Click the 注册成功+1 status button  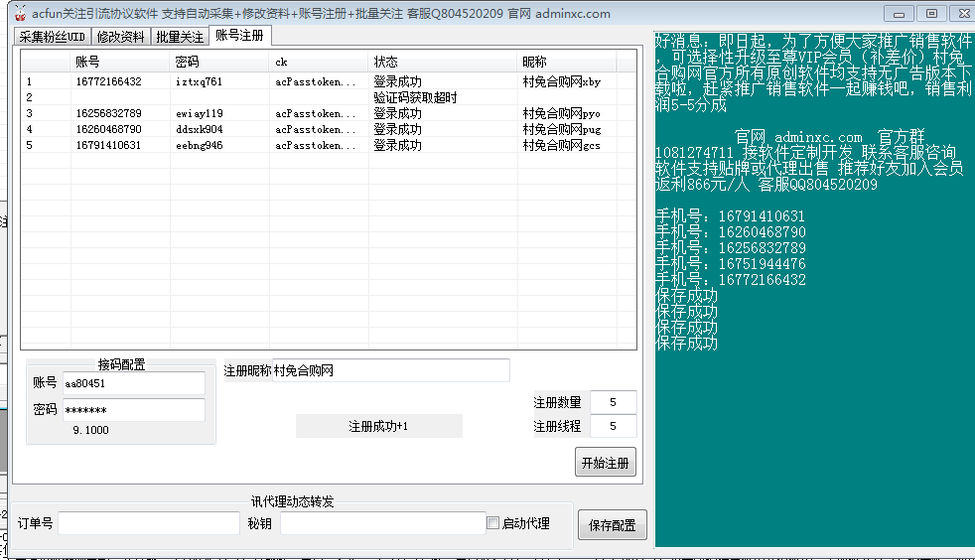coord(378,426)
